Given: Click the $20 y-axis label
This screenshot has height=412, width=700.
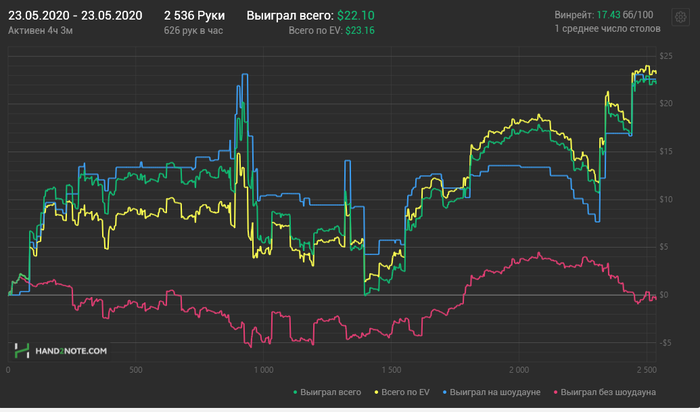Looking at the screenshot, I should [666, 104].
